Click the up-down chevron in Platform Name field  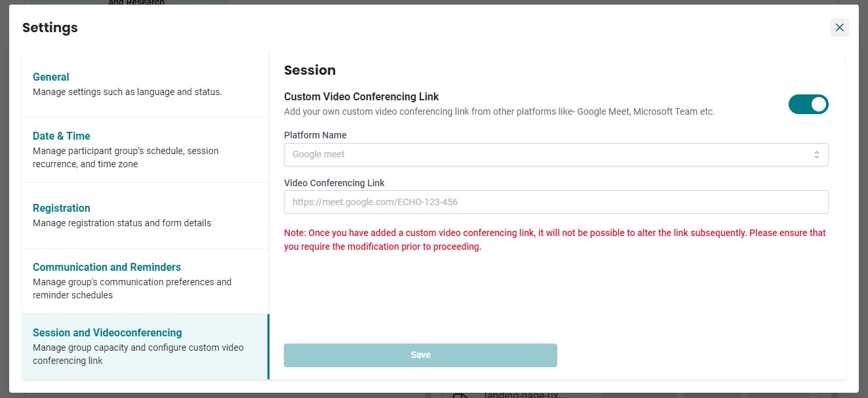[x=817, y=155]
